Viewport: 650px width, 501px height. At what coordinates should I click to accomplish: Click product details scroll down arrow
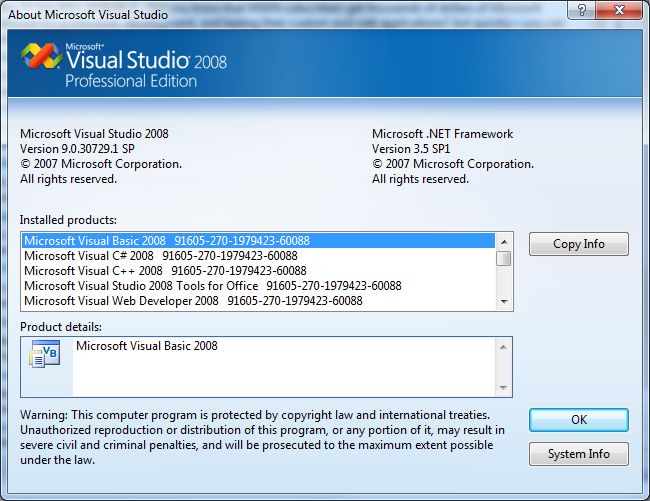coord(503,388)
